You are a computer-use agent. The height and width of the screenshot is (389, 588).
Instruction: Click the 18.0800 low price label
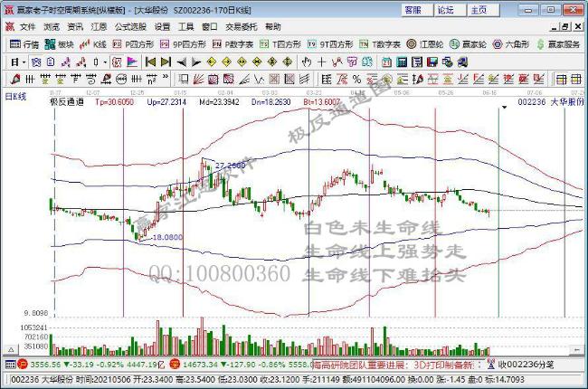[x=167, y=237]
